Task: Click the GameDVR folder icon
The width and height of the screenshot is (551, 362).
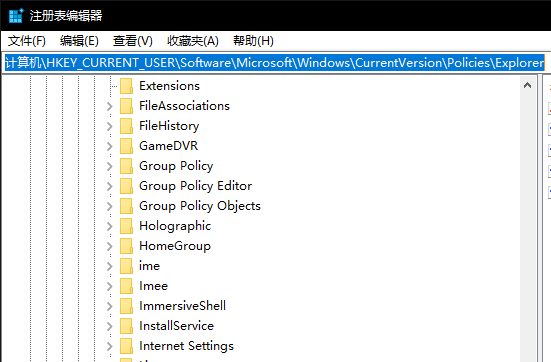Action: (x=127, y=146)
